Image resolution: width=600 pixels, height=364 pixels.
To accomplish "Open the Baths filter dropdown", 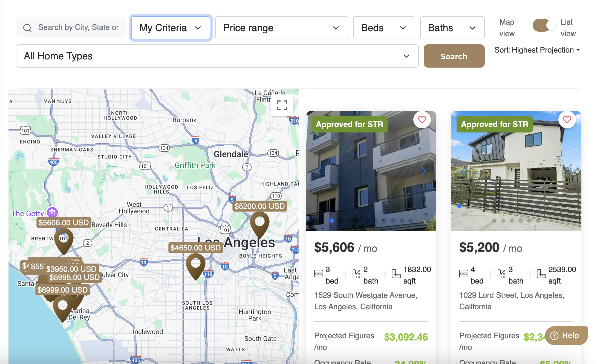I will (452, 28).
